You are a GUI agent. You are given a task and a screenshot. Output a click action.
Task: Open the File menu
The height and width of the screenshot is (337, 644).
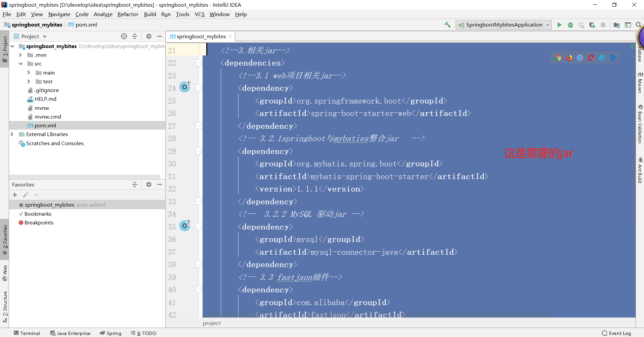tap(7, 14)
